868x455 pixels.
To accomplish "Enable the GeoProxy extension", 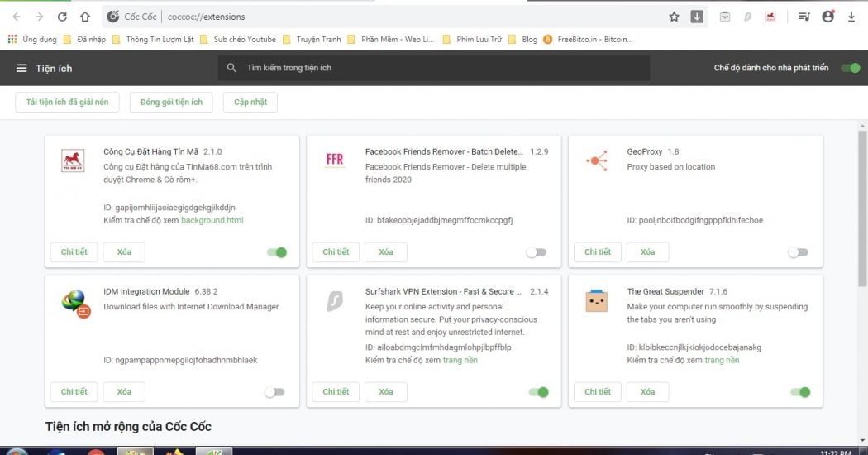I will (x=798, y=252).
